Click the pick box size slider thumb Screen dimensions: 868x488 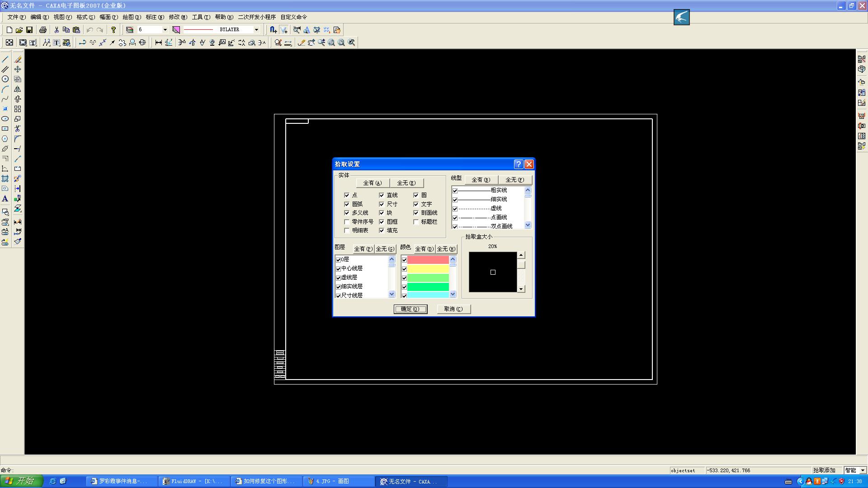click(x=521, y=265)
